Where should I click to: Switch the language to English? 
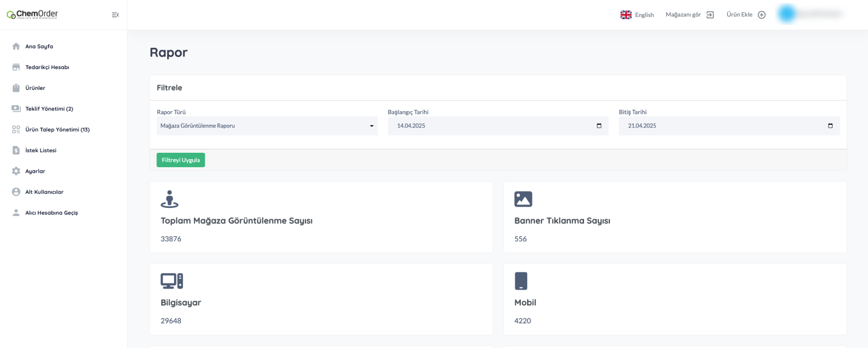coord(637,15)
